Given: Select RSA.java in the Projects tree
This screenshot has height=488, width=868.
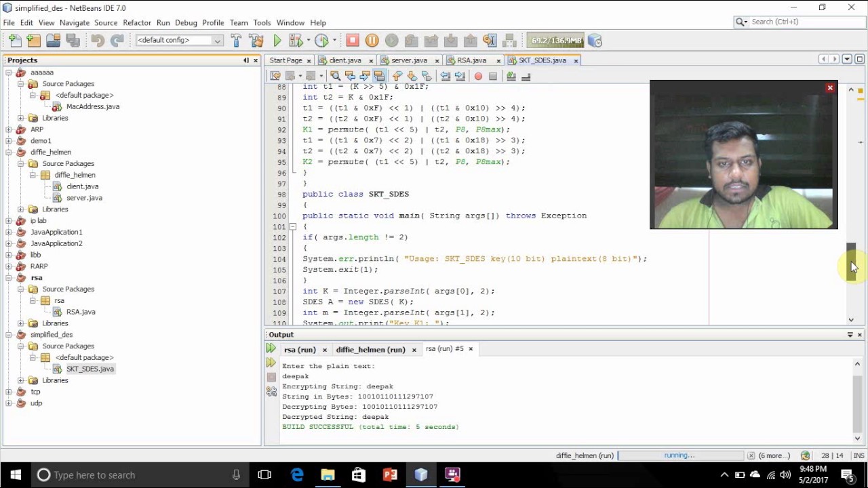Looking at the screenshot, I should pyautogui.click(x=81, y=312).
